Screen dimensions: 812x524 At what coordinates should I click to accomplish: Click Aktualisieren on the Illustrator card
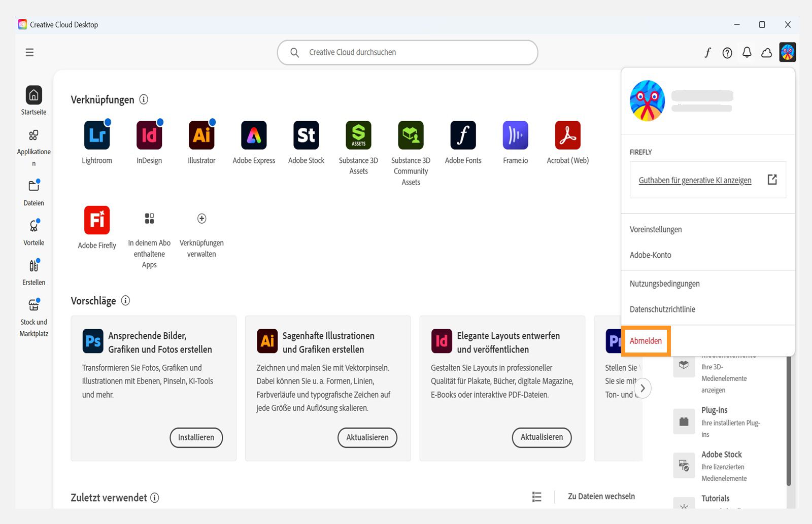pyautogui.click(x=367, y=437)
